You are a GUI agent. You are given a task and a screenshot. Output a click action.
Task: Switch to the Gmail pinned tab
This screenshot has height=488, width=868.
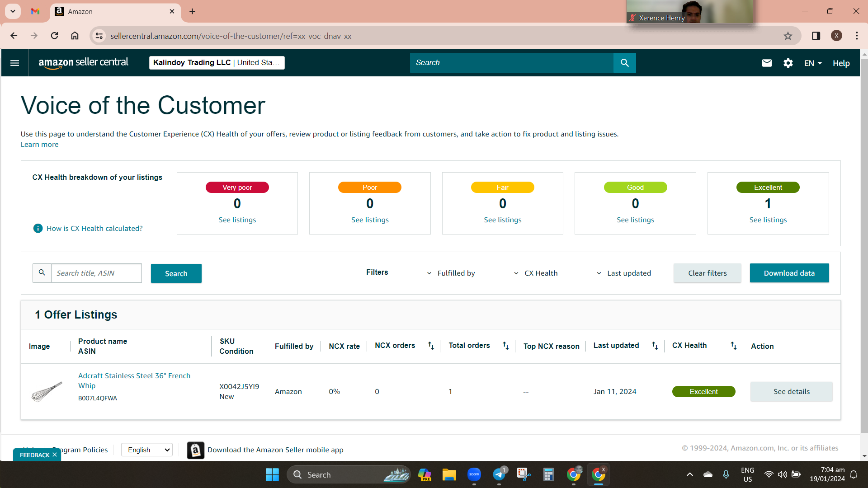35,11
